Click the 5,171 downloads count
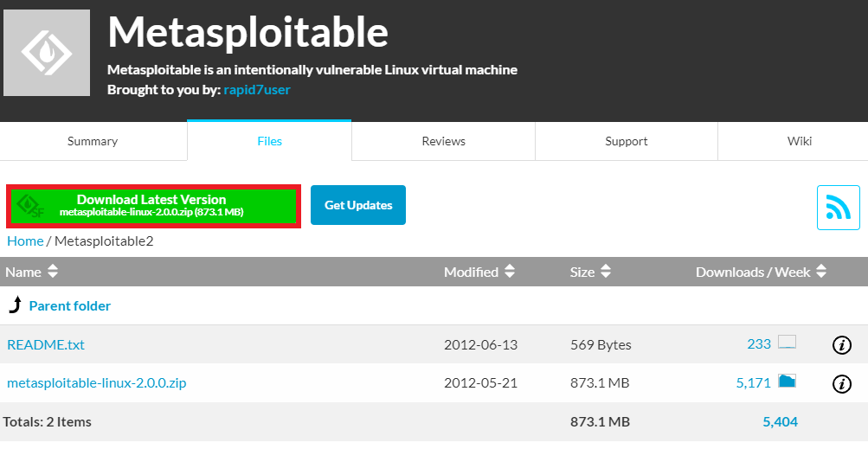The height and width of the screenshot is (449, 868). pos(754,383)
